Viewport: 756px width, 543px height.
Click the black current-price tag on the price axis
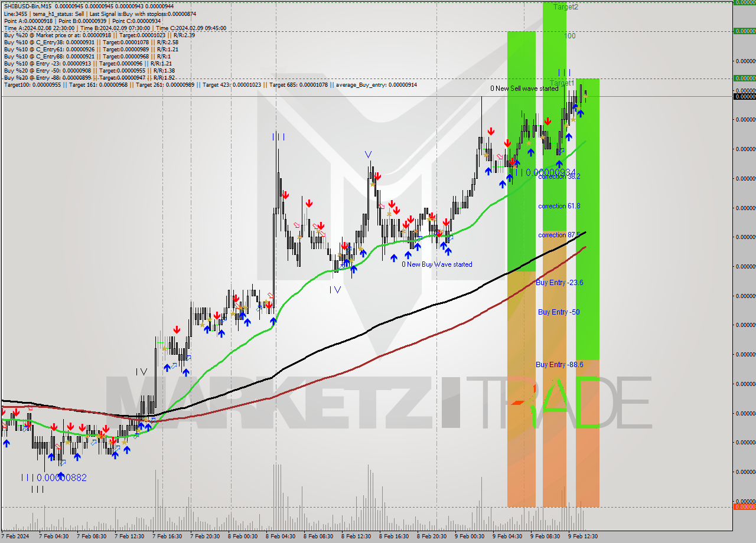click(x=744, y=96)
